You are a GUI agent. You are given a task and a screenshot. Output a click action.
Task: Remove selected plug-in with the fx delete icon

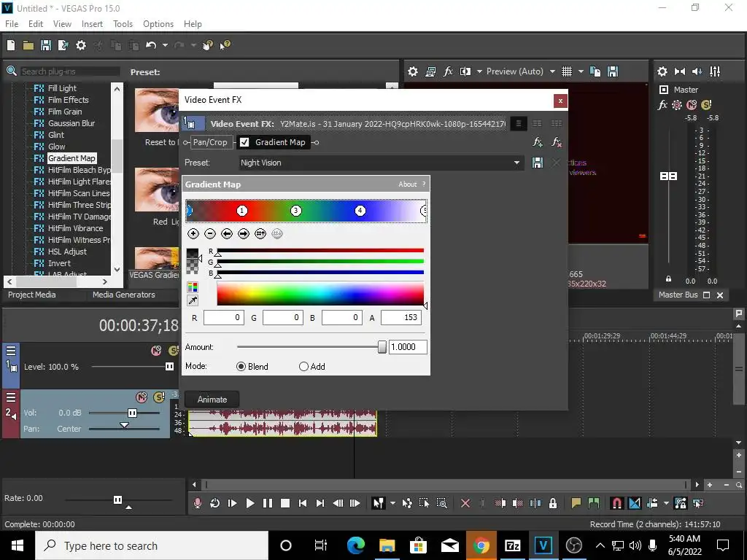point(556,142)
